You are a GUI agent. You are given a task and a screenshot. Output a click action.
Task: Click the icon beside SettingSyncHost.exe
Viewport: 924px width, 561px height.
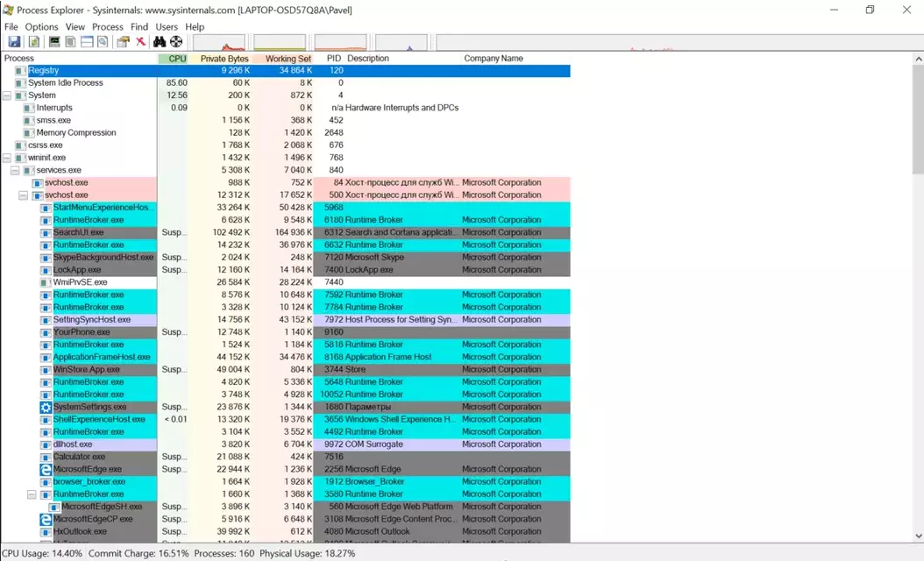(x=46, y=320)
